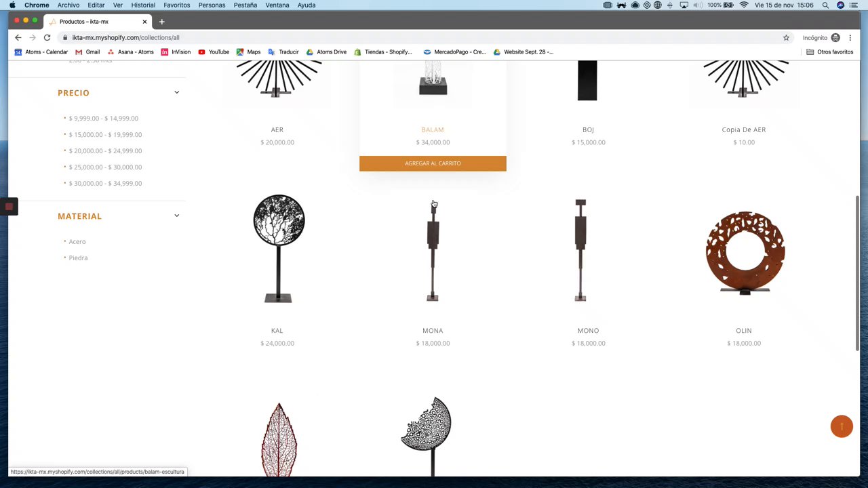Open Spotlight search in the menu bar
The image size is (868, 488).
click(825, 5)
